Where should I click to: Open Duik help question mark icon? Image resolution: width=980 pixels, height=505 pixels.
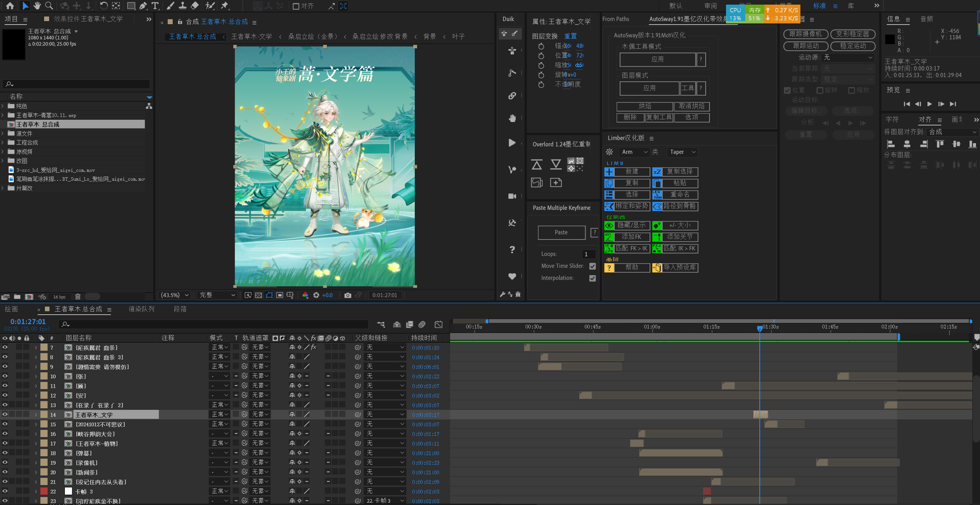512,249
